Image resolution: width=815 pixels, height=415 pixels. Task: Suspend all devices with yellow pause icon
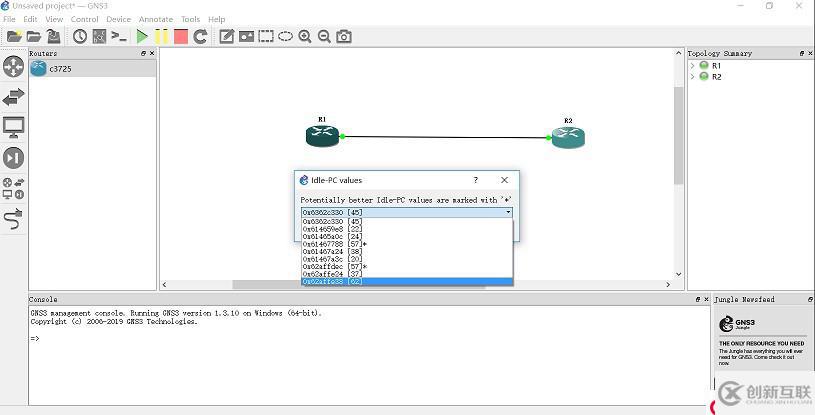(162, 36)
